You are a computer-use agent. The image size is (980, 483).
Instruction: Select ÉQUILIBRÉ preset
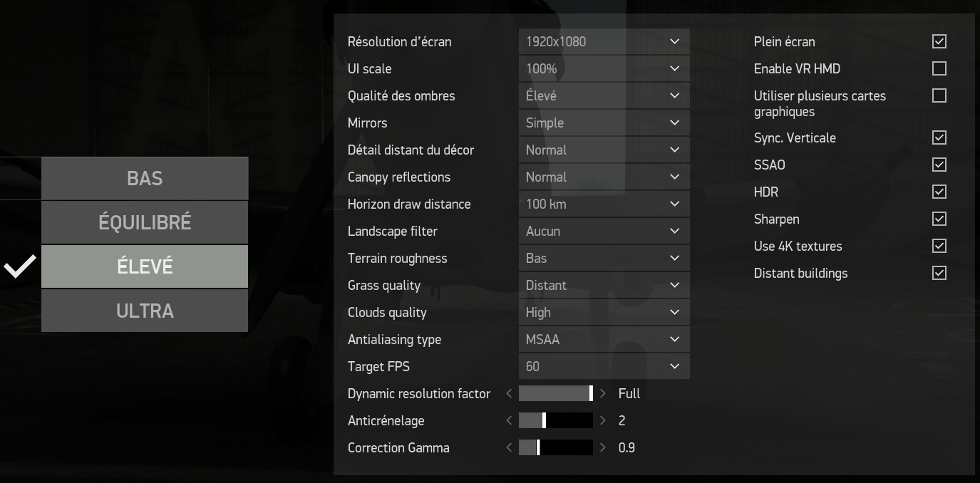coord(145,222)
